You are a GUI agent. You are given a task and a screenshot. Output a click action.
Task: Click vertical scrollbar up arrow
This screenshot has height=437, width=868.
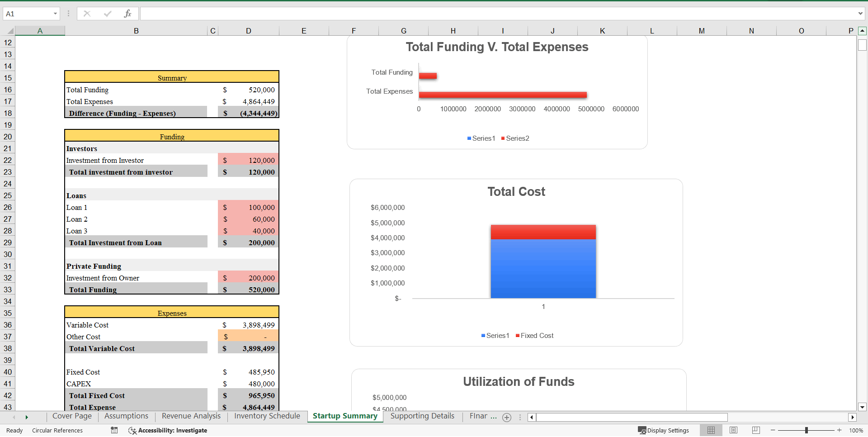(862, 31)
